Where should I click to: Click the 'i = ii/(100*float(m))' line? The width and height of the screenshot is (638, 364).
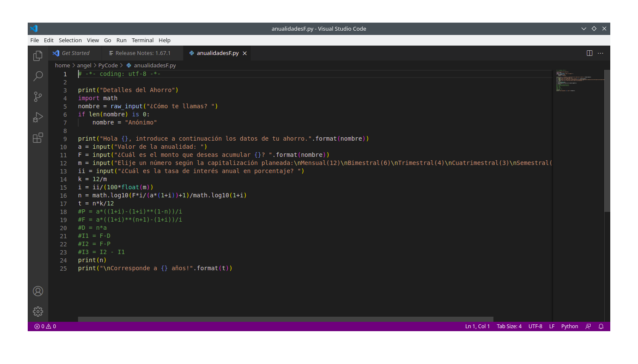coord(116,188)
